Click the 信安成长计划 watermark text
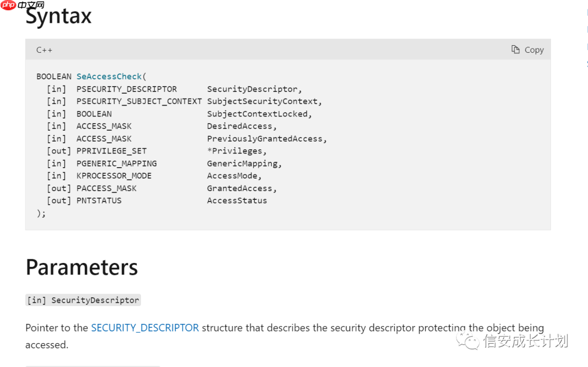588x367 pixels. point(526,341)
